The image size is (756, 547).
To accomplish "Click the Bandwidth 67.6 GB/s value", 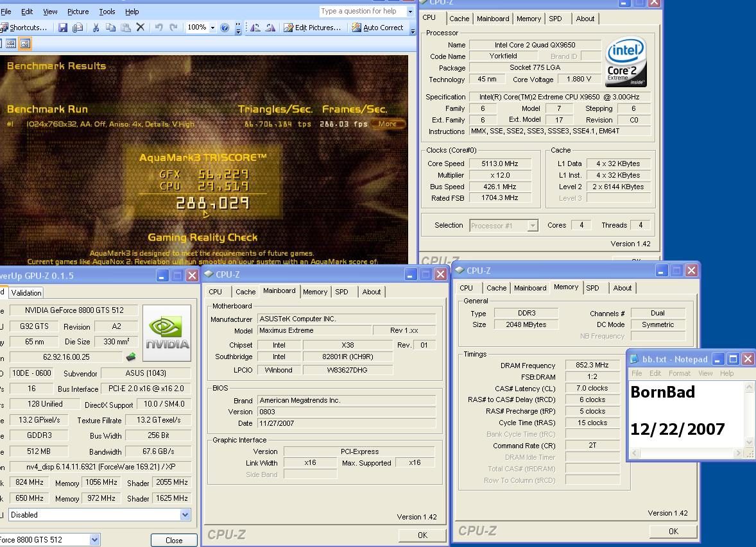I will click(x=158, y=451).
